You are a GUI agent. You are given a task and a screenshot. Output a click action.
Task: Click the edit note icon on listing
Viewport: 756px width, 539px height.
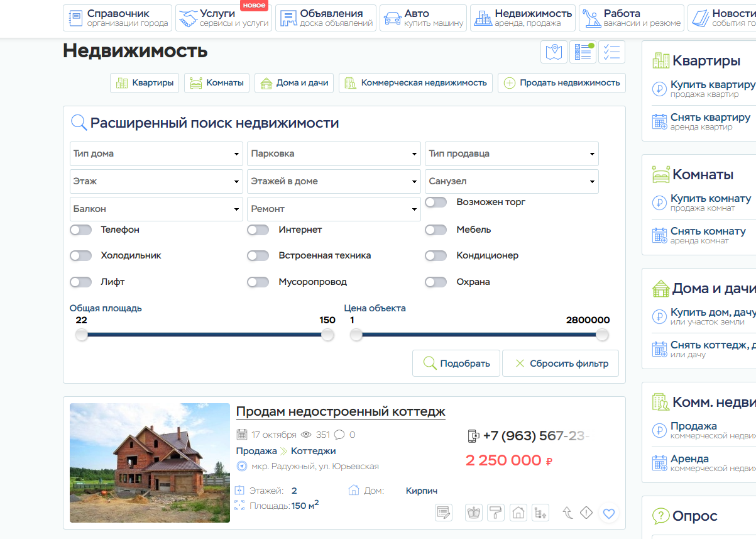[444, 513]
